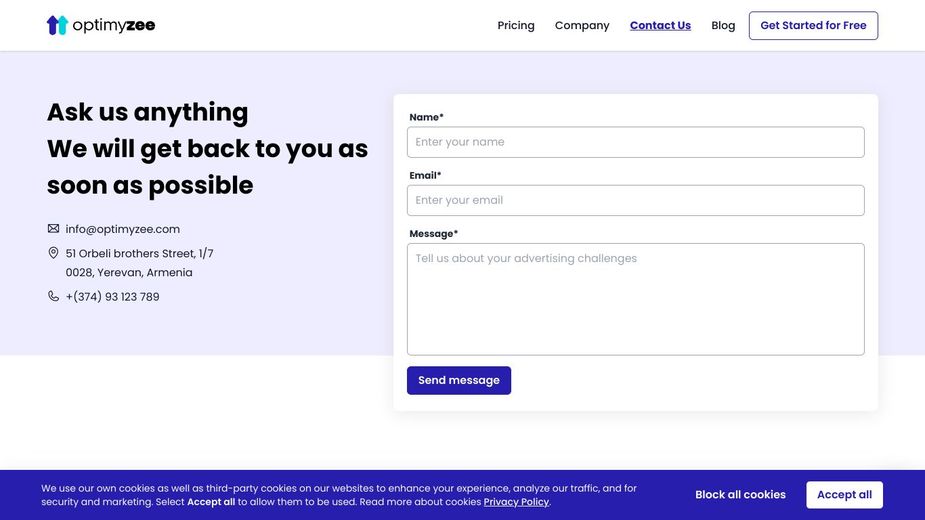Focus the Name input field
925x520 pixels.
[x=635, y=142]
